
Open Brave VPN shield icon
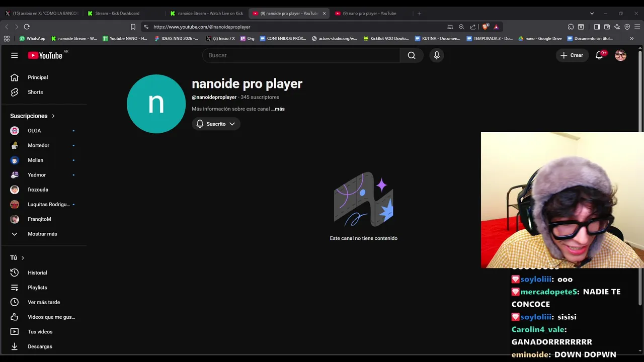pos(627,27)
